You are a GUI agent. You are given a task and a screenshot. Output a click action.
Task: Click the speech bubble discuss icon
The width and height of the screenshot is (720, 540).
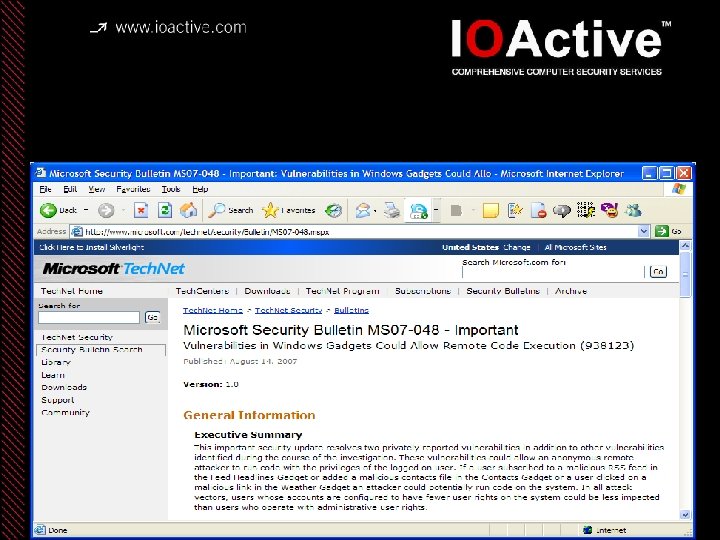click(x=562, y=211)
